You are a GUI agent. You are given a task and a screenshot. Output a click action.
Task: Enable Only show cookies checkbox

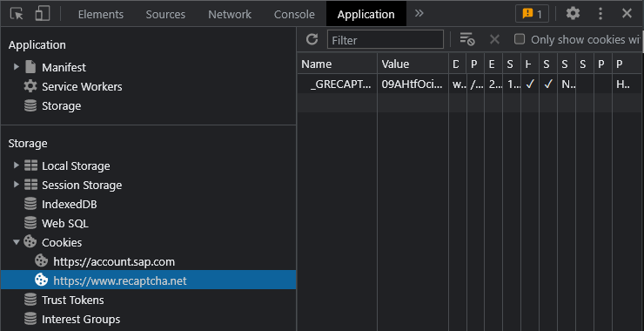(x=520, y=39)
